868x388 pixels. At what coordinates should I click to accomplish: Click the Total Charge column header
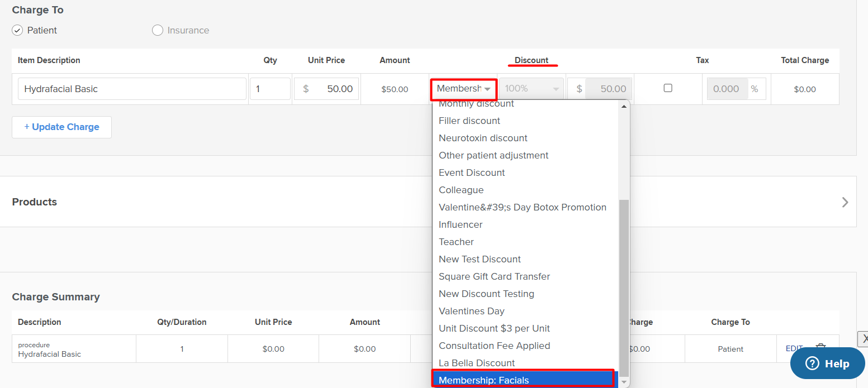[805, 60]
